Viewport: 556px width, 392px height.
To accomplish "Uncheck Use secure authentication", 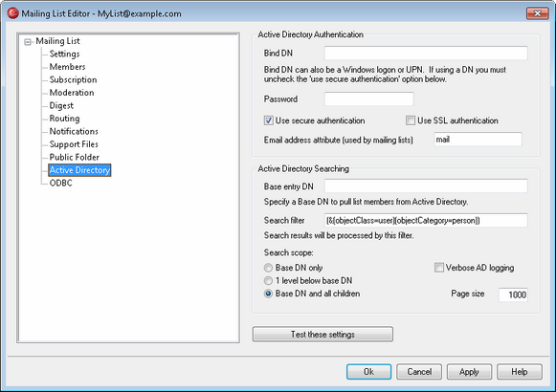I will (268, 120).
